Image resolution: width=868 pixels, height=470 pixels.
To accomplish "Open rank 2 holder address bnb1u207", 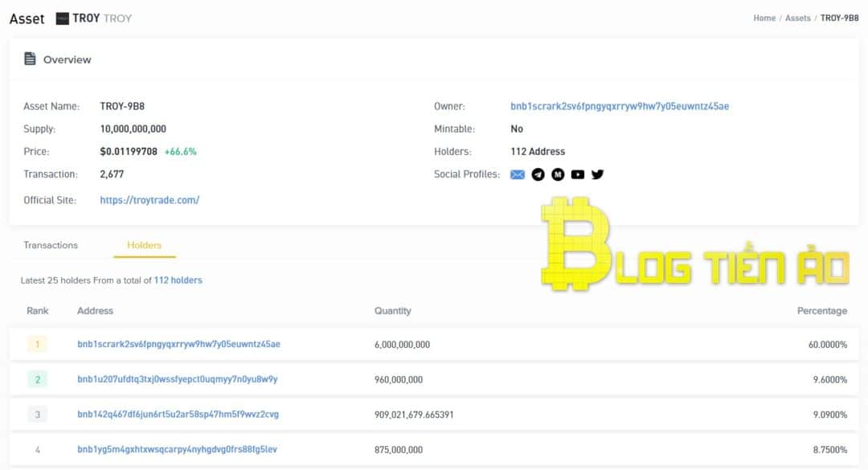I will [177, 379].
